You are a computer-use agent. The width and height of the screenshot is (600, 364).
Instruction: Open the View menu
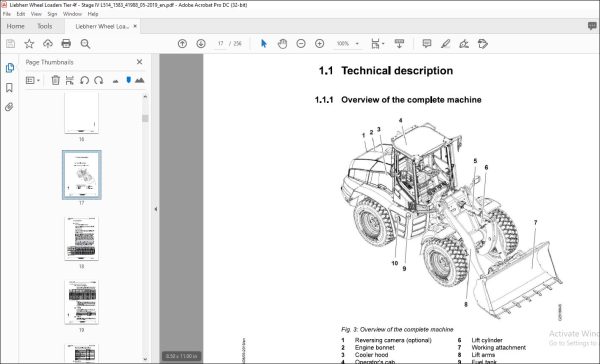pos(36,14)
